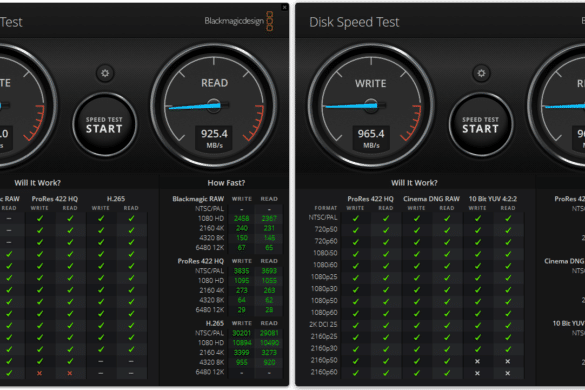Open settings gear in right Disk Speed Test window
The height and width of the screenshot is (390, 585).
point(481,73)
